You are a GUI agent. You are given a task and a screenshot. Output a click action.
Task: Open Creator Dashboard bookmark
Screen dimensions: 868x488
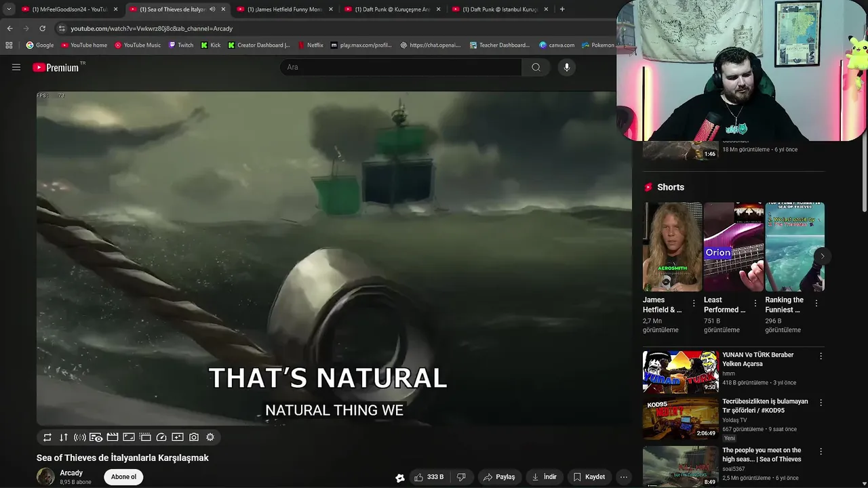259,45
